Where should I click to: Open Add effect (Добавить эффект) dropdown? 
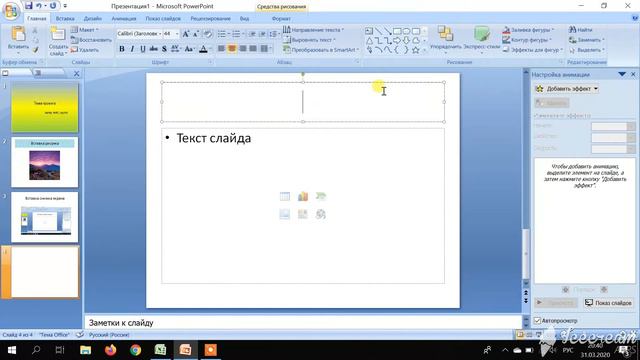pos(567,89)
